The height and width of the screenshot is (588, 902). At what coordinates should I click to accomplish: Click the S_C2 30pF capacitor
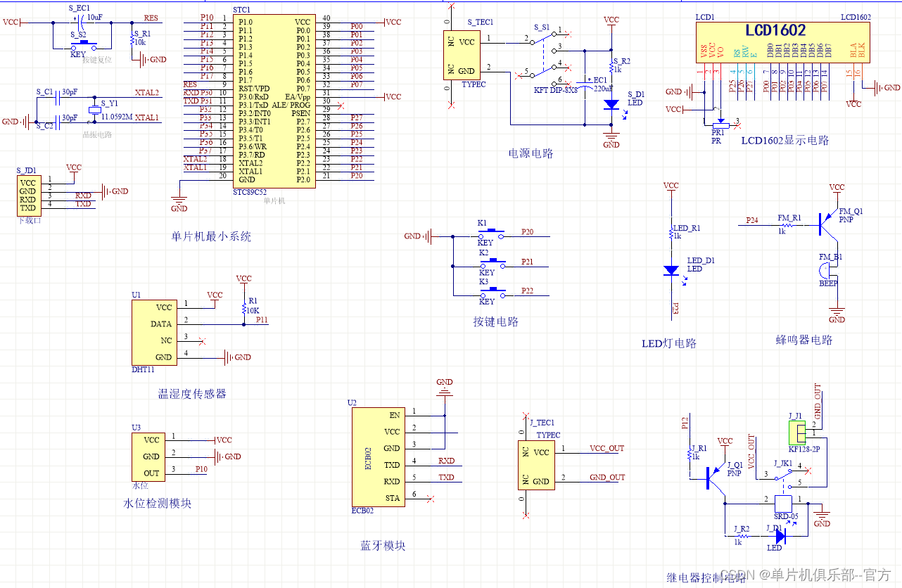[58, 121]
